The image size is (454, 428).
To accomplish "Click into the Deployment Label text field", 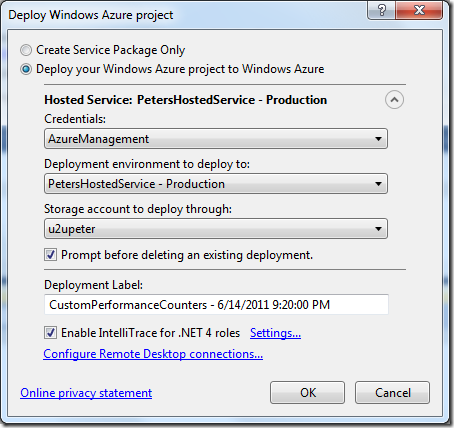I will pos(216,304).
